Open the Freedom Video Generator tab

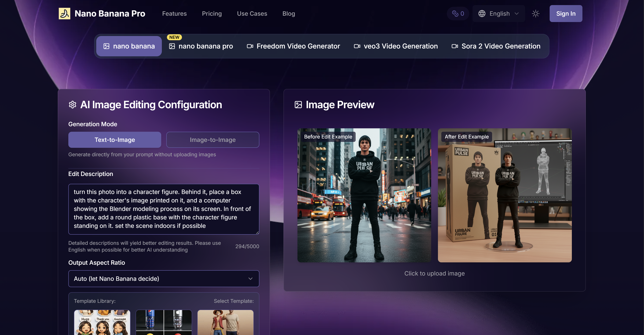pos(293,46)
